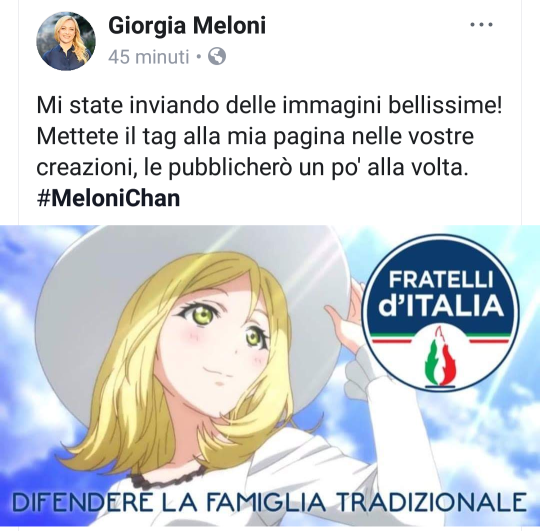Open Giorgia Meloni's round profile picture

[x=66, y=41]
